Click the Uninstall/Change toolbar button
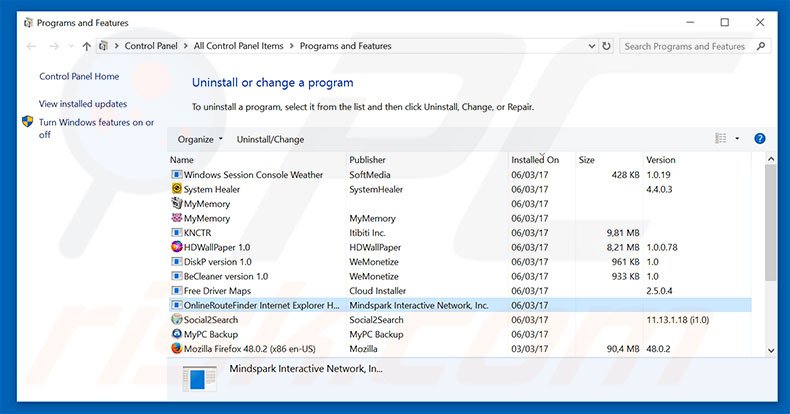790x414 pixels. 271,140
